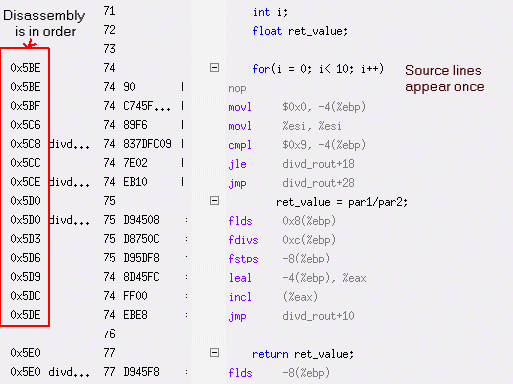This screenshot has width=513, height=384.
Task: Collapse the for loop source line 74
Action: pyautogui.click(x=214, y=68)
